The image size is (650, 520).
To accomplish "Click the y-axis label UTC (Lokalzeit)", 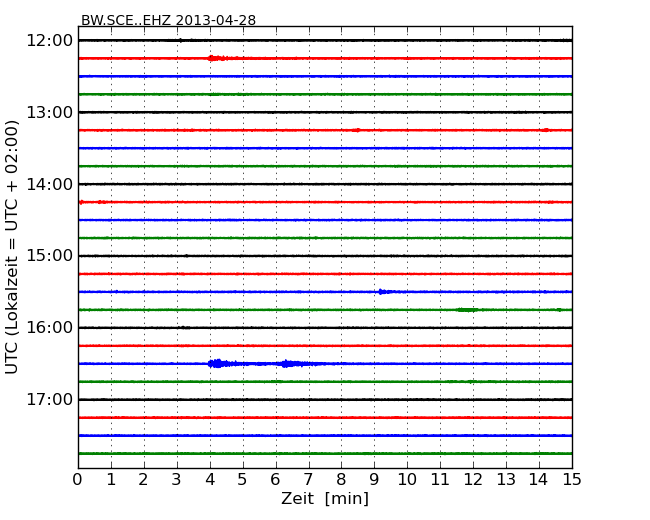I will [13, 246].
